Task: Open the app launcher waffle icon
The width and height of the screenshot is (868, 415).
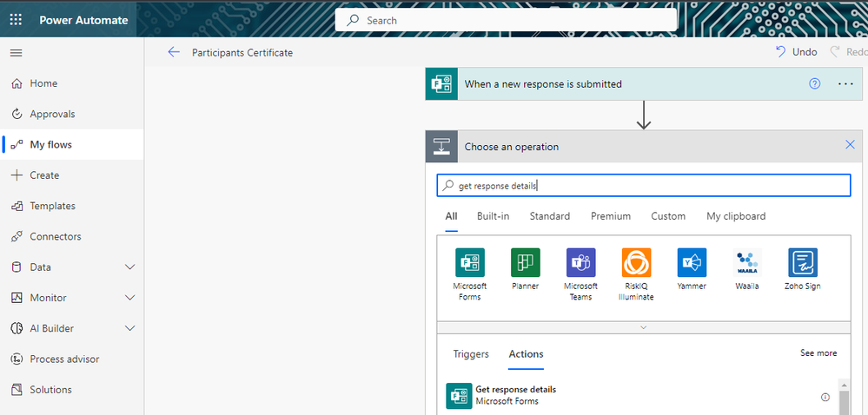Action: pyautogui.click(x=16, y=20)
